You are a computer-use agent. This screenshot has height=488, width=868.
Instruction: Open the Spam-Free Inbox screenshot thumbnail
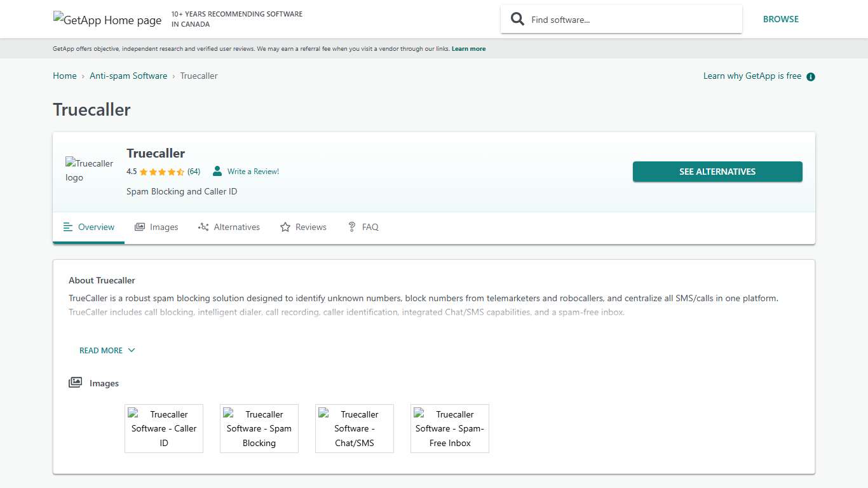[450, 428]
